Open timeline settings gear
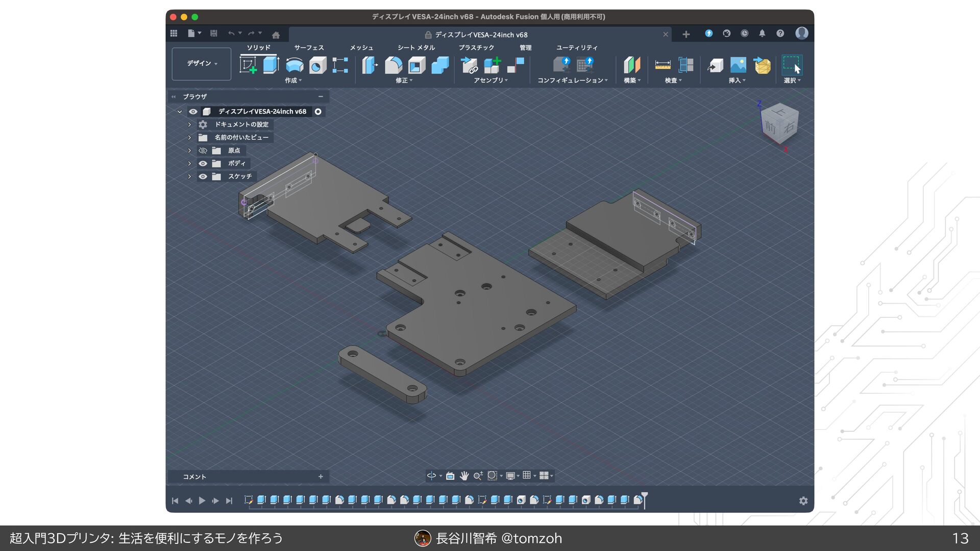 803,501
